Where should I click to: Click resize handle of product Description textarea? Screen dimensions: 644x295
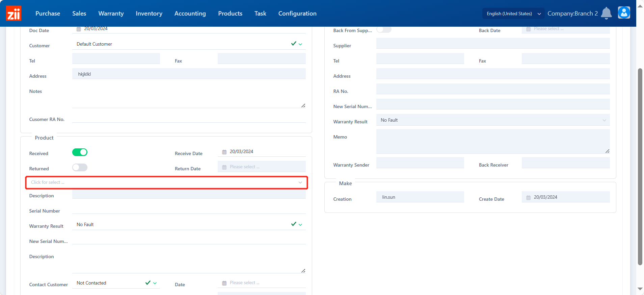click(303, 271)
